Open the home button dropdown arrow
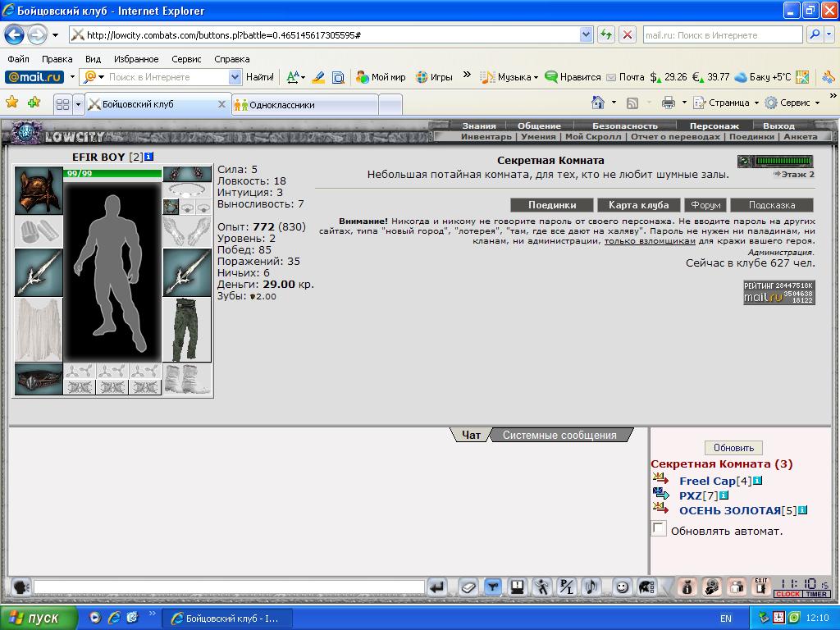This screenshot has width=840, height=630. (614, 103)
